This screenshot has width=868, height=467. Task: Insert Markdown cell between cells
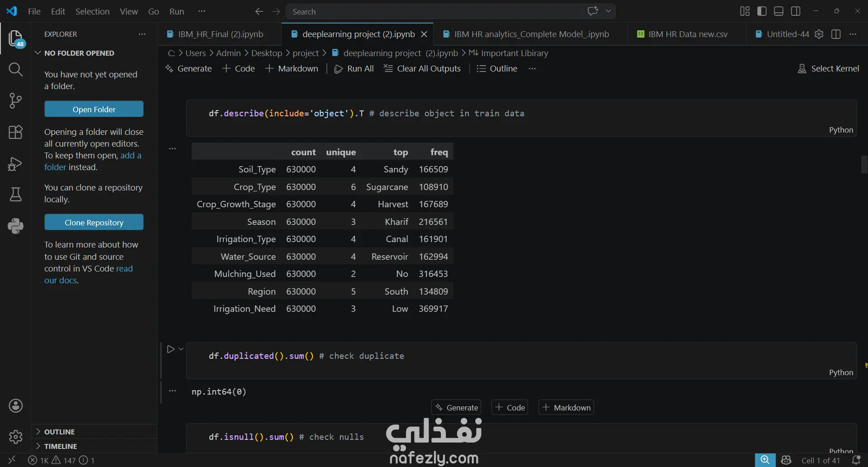tap(566, 407)
